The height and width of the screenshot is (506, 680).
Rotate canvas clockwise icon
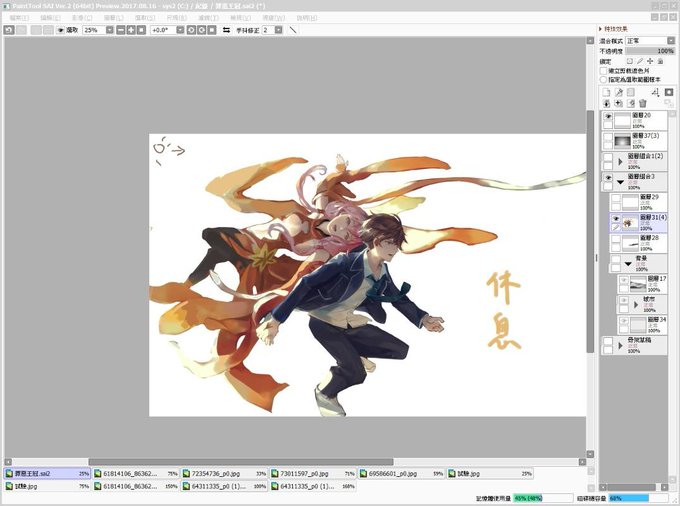point(202,30)
